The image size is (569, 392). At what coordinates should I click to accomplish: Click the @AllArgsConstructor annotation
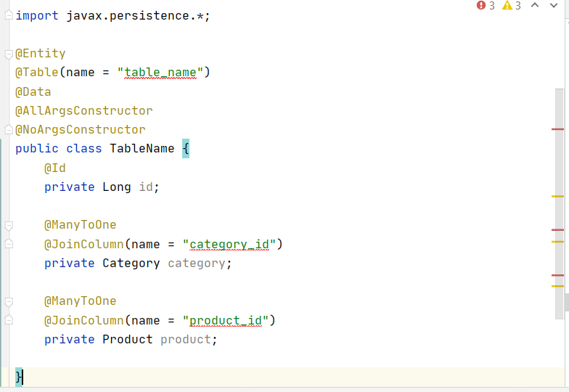(84, 110)
